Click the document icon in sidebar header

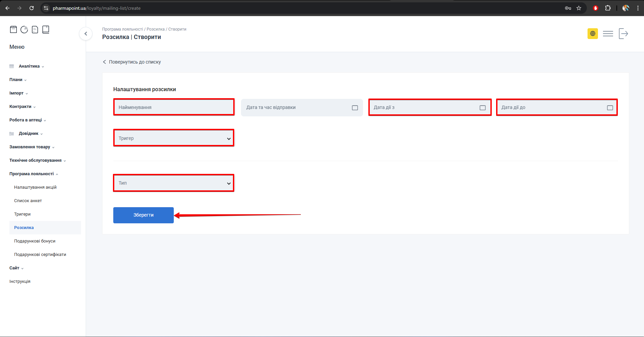coord(35,30)
